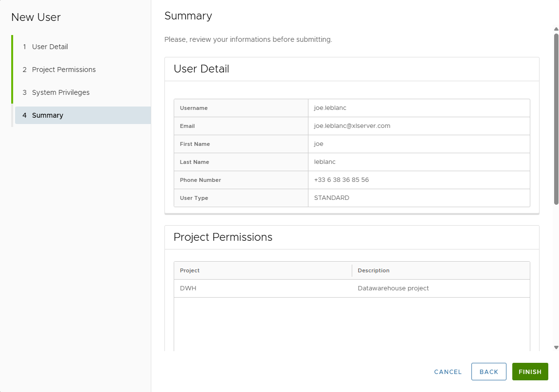Click the BACK button

point(488,371)
